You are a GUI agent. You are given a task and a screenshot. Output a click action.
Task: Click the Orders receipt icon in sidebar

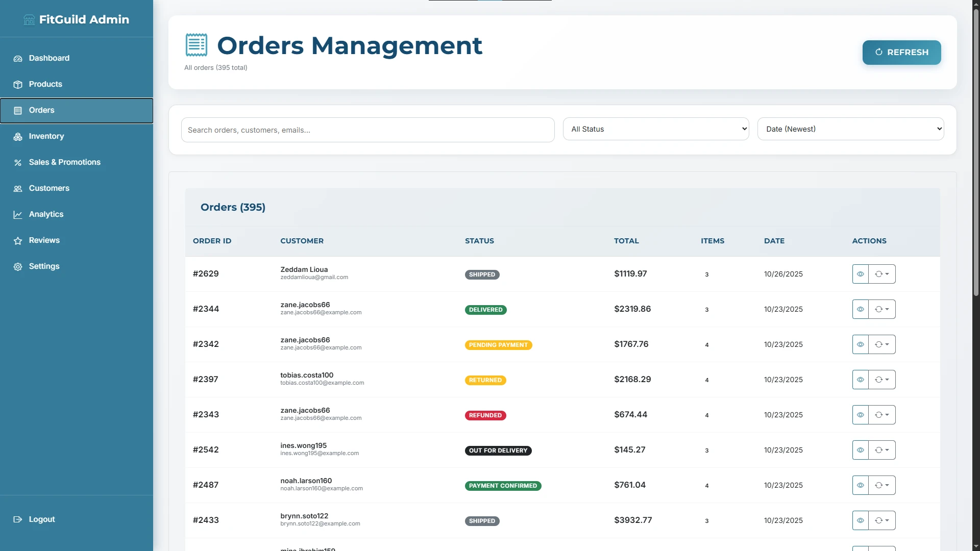18,111
